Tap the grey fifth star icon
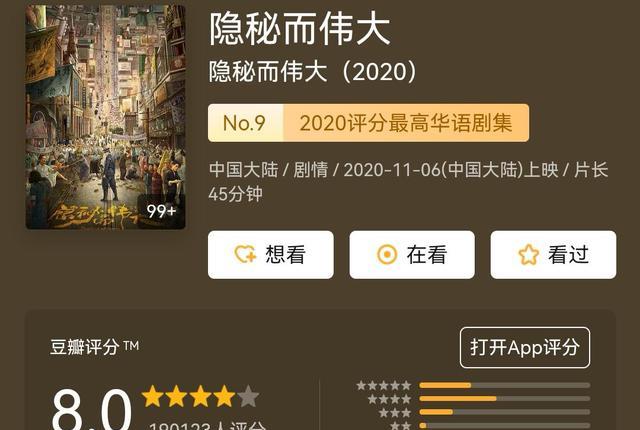The width and height of the screenshot is (640, 430). 249,396
